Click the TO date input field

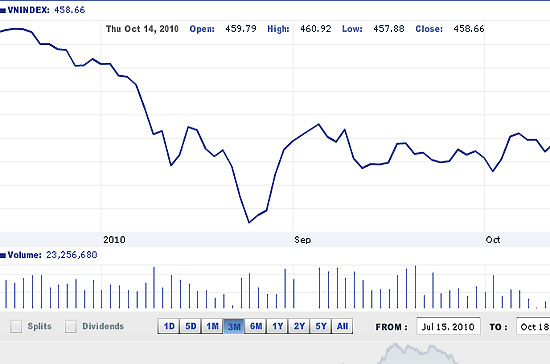pyautogui.click(x=533, y=326)
